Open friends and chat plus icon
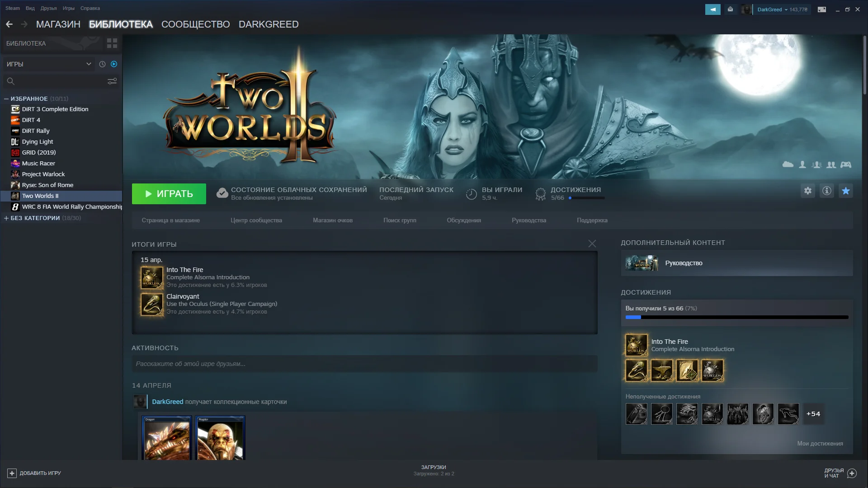The image size is (868, 488). tap(852, 473)
